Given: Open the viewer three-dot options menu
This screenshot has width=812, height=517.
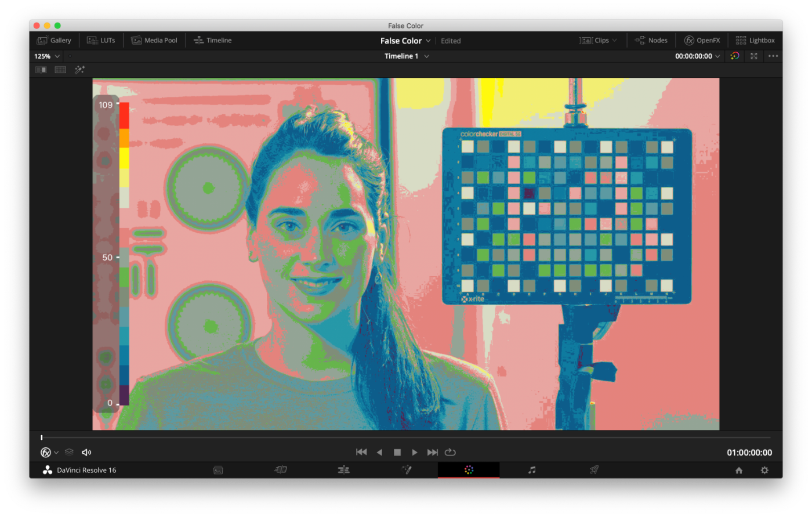Looking at the screenshot, I should [x=773, y=56].
